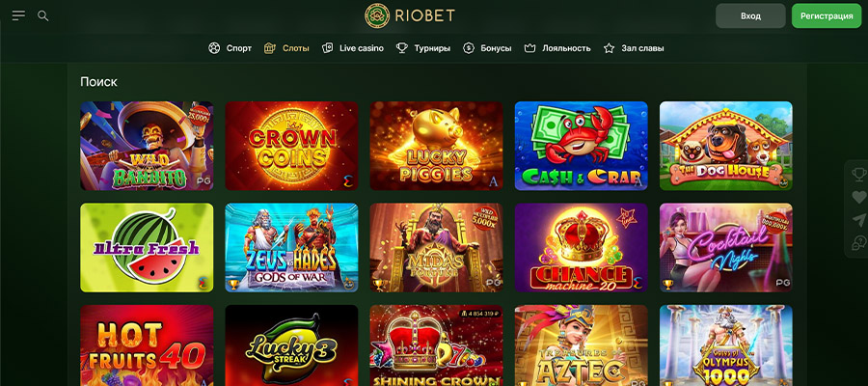Click the crown icon beside Лояльность
The height and width of the screenshot is (386, 868).
529,48
